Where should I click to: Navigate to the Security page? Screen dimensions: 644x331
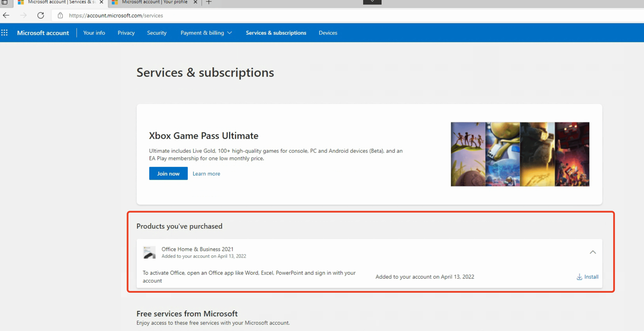pyautogui.click(x=157, y=33)
